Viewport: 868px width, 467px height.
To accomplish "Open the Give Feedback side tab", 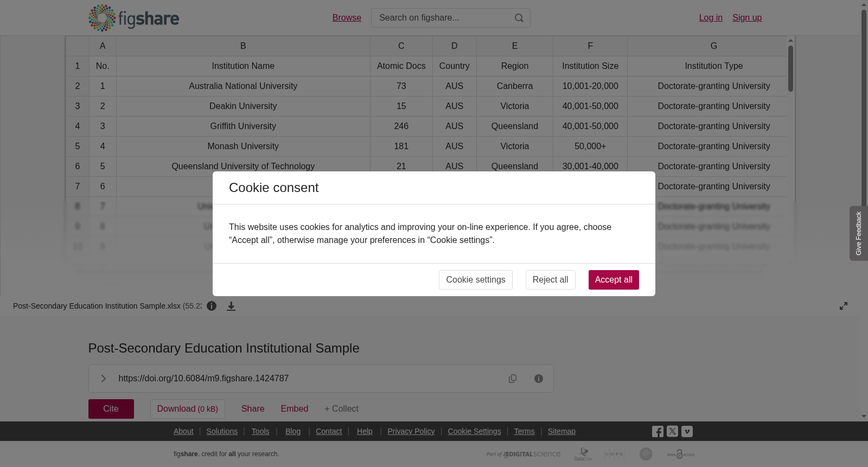I will point(859,233).
